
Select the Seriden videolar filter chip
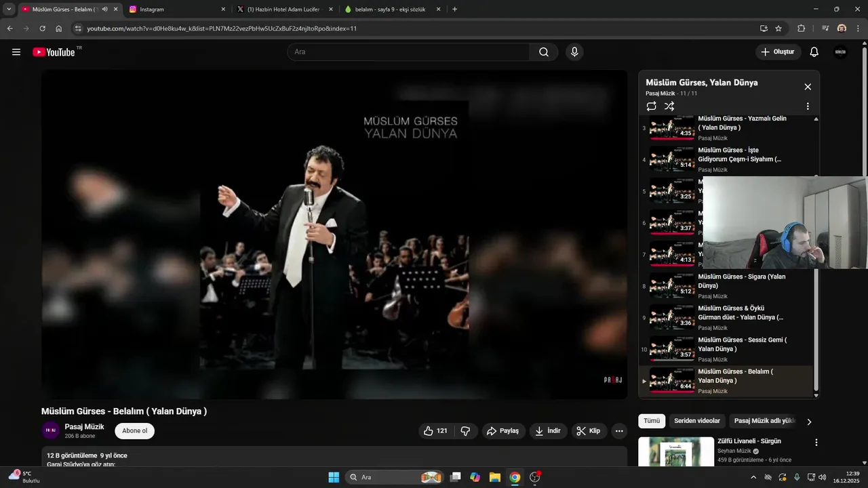[x=697, y=421]
